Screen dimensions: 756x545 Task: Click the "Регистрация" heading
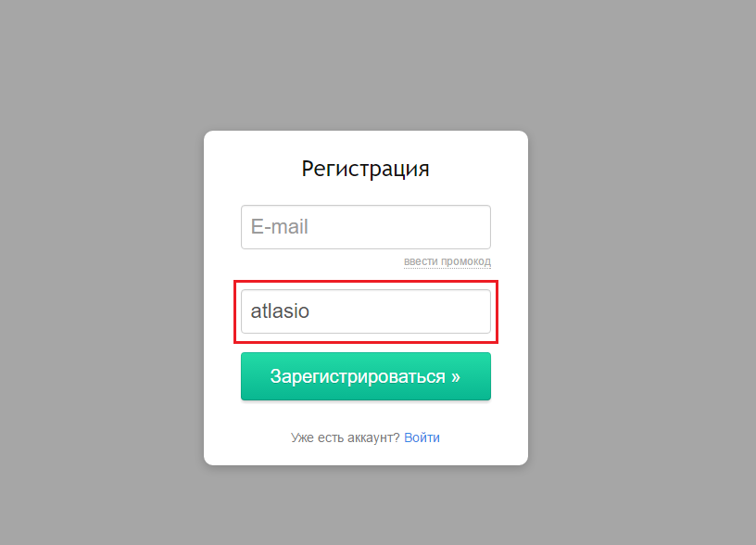click(x=365, y=169)
